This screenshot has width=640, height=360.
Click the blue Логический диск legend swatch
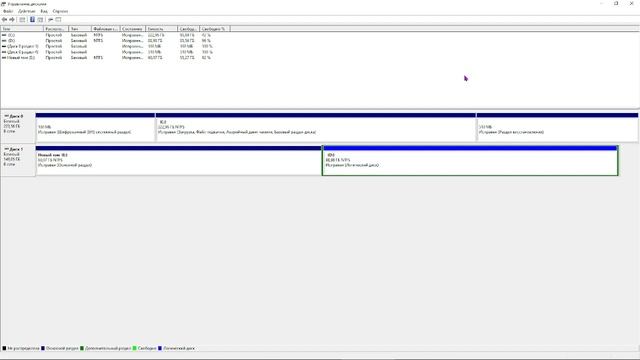tap(160, 348)
